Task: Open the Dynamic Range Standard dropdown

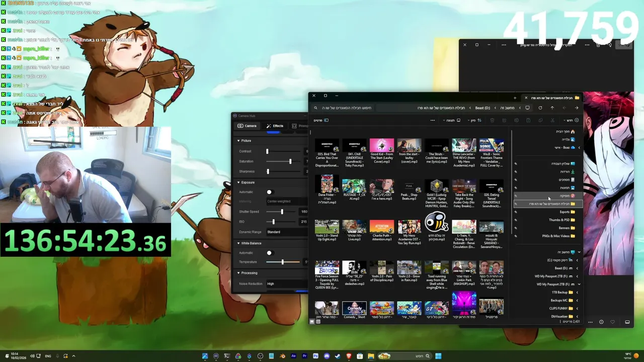Action: 287,232
